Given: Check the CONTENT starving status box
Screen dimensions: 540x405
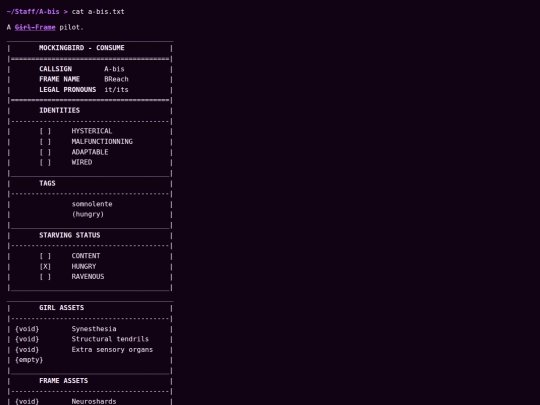Looking at the screenshot, I should coord(45,256).
